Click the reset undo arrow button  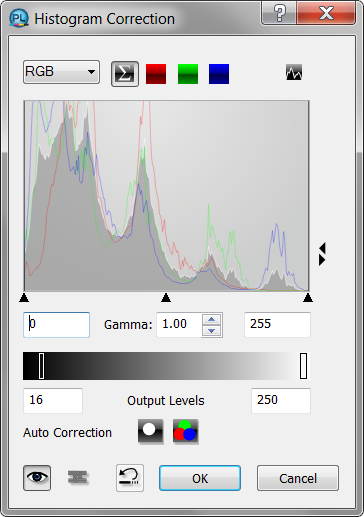point(130,478)
